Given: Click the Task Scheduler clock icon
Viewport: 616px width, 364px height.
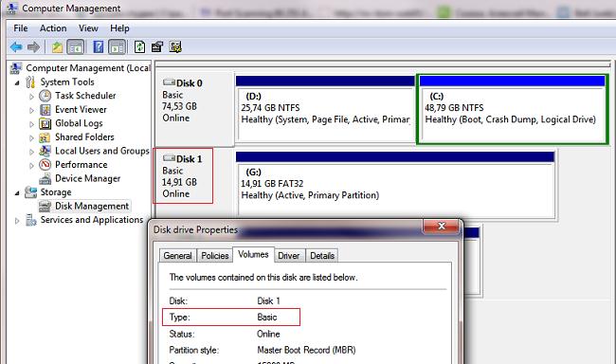Looking at the screenshot, I should (x=45, y=96).
